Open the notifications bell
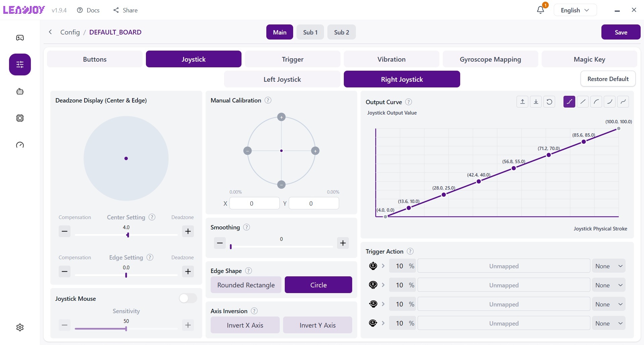644x345 pixels. [540, 10]
